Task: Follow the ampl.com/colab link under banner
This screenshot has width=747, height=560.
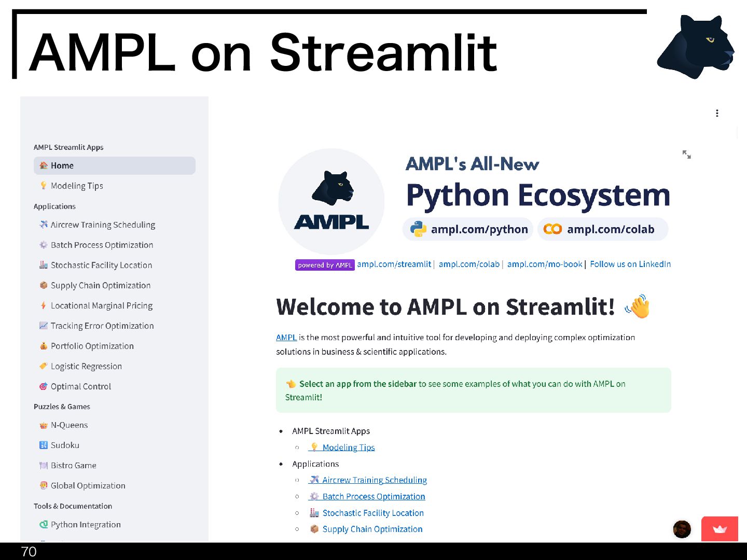Action: 469,264
